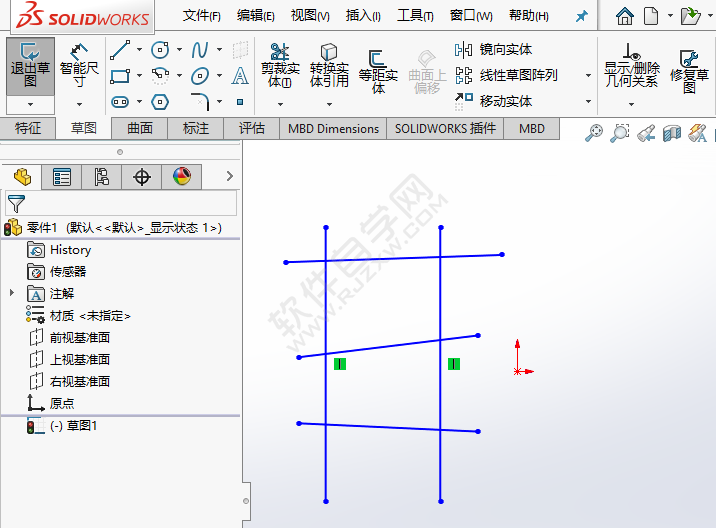Select the sketch Text (A) tool
Image resolution: width=716 pixels, height=528 pixels.
(x=240, y=76)
